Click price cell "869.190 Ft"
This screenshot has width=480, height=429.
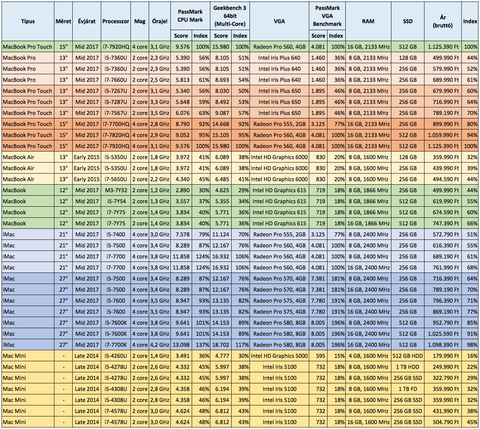[x=443, y=312]
